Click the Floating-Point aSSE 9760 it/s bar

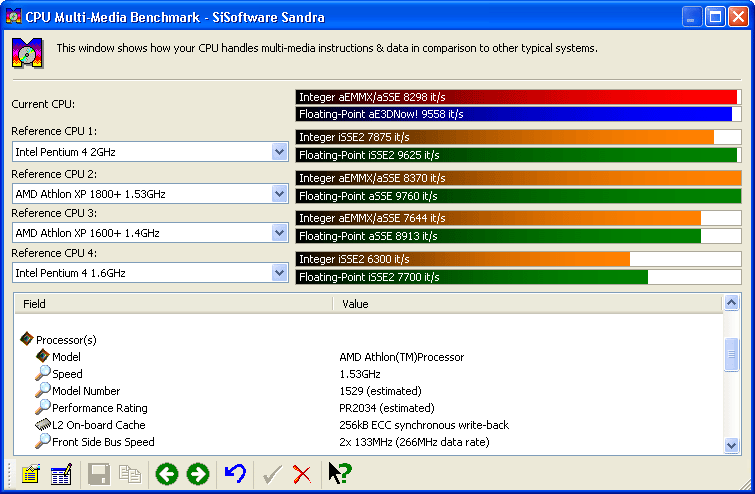[x=518, y=196]
